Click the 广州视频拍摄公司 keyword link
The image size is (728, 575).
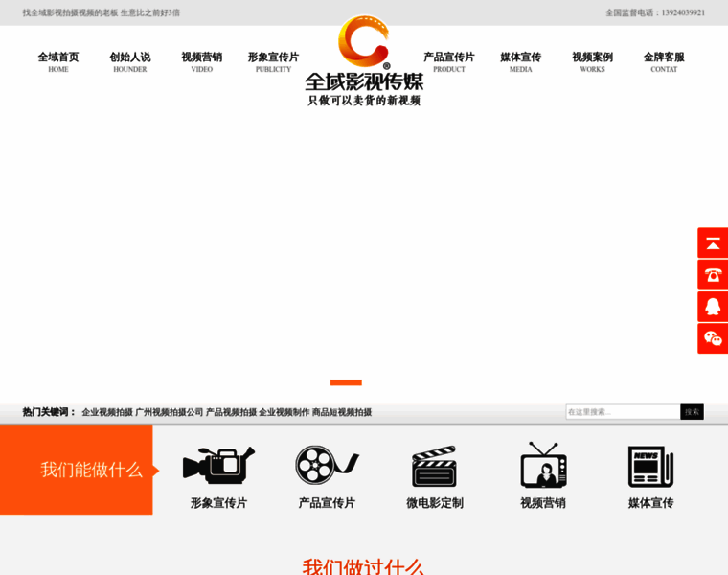[170, 412]
